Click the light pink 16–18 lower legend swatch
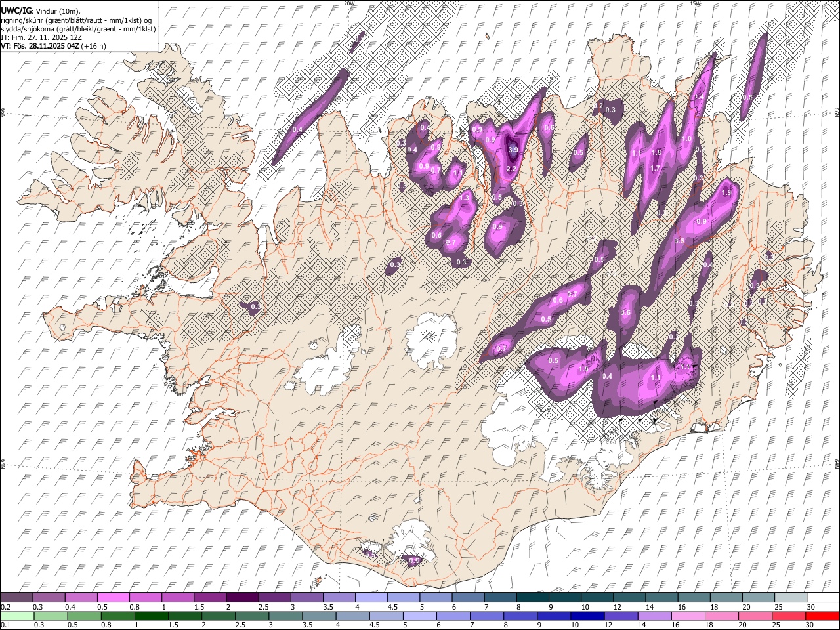 point(688,616)
